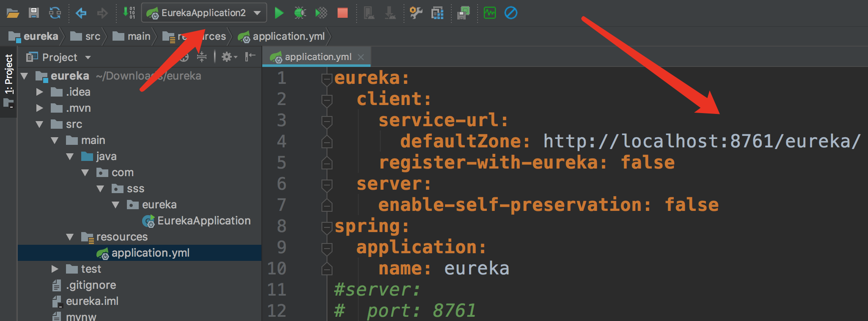
Task: Collapse the eureka project root node
Action: (24, 76)
